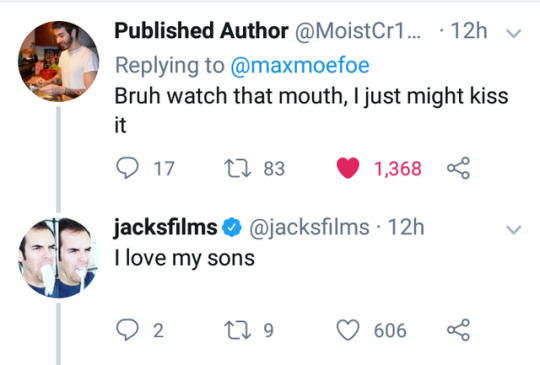540x365 pixels.
Task: Click the 'Published Author' display name
Action: (x=201, y=31)
